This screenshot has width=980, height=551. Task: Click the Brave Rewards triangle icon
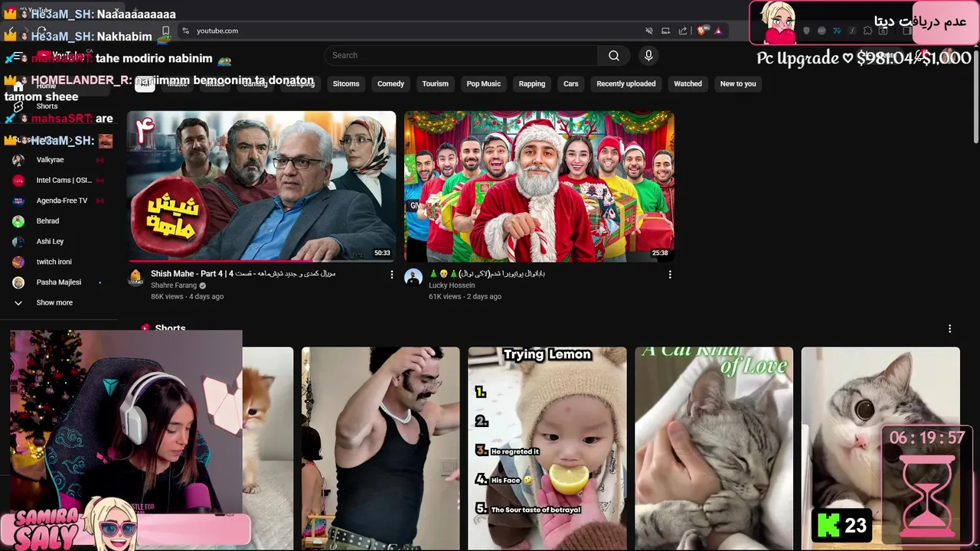coord(718,31)
